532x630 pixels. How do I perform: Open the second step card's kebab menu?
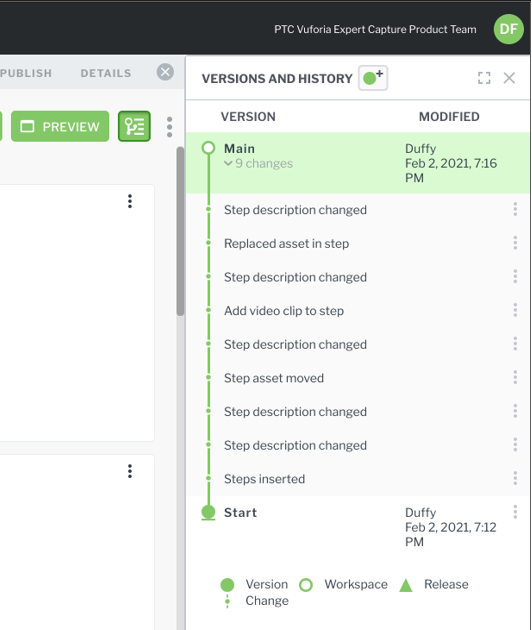pyautogui.click(x=130, y=471)
